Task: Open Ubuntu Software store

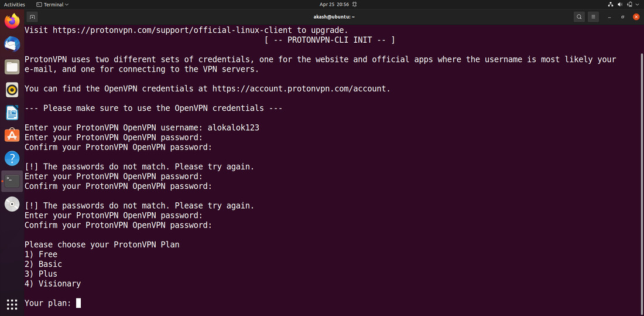Action: pyautogui.click(x=12, y=135)
